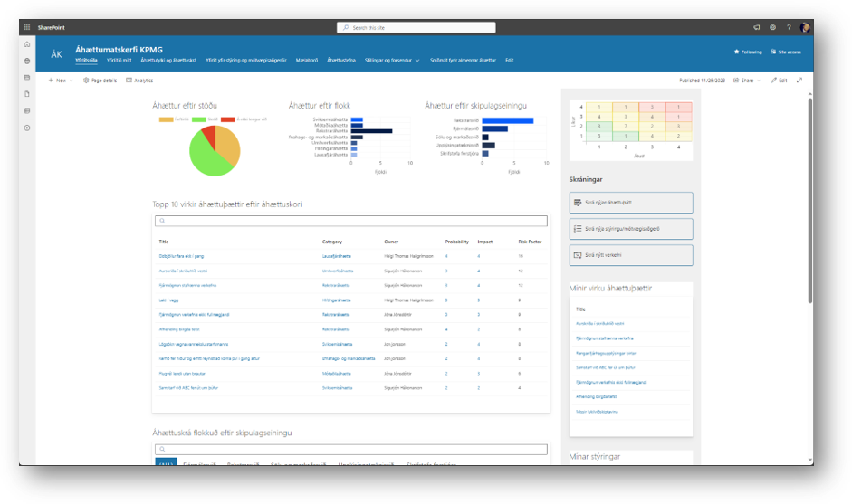Expand page to full screen with arrows icon

point(799,81)
